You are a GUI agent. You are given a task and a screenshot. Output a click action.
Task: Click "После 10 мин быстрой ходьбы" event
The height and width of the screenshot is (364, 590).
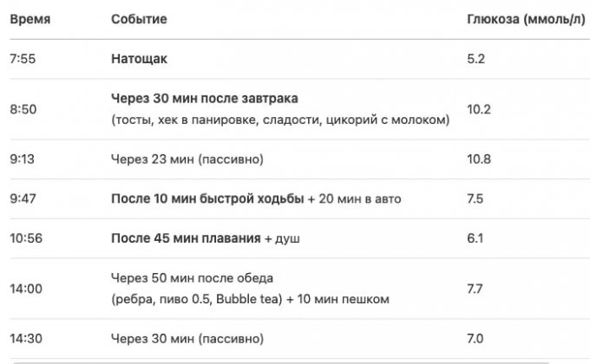208,199
